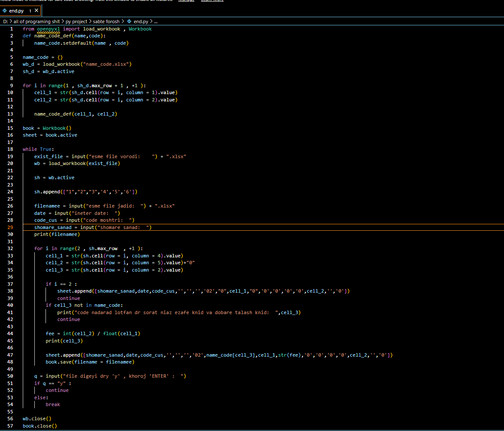Open the 'py project' breadcrumb folder

[x=76, y=21]
